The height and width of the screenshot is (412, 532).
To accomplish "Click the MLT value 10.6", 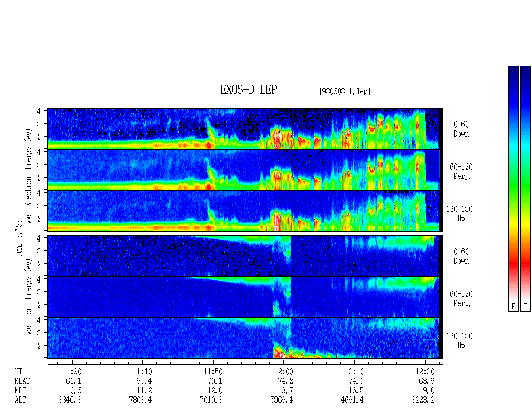I will [x=73, y=391].
